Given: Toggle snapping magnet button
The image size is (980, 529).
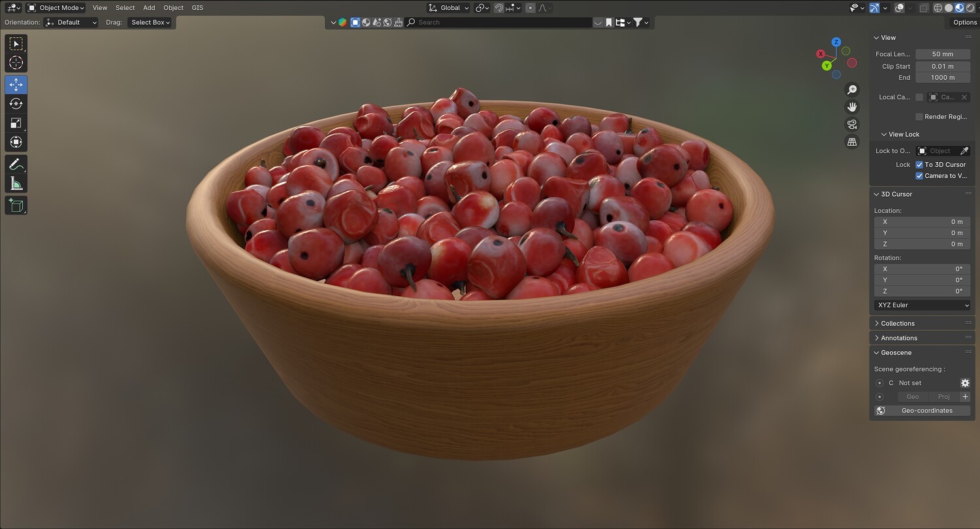Looking at the screenshot, I should (499, 8).
